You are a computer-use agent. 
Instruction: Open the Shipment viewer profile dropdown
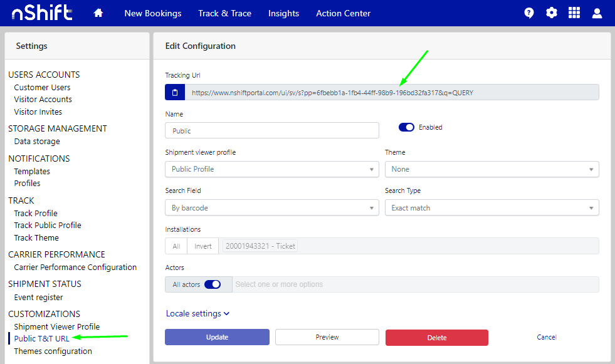point(271,169)
